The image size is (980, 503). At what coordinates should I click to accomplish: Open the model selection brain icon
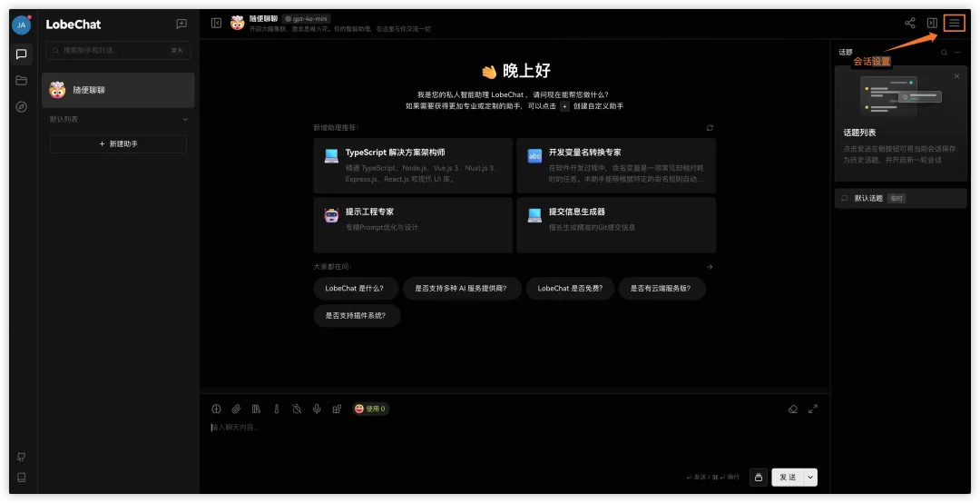pyautogui.click(x=216, y=409)
